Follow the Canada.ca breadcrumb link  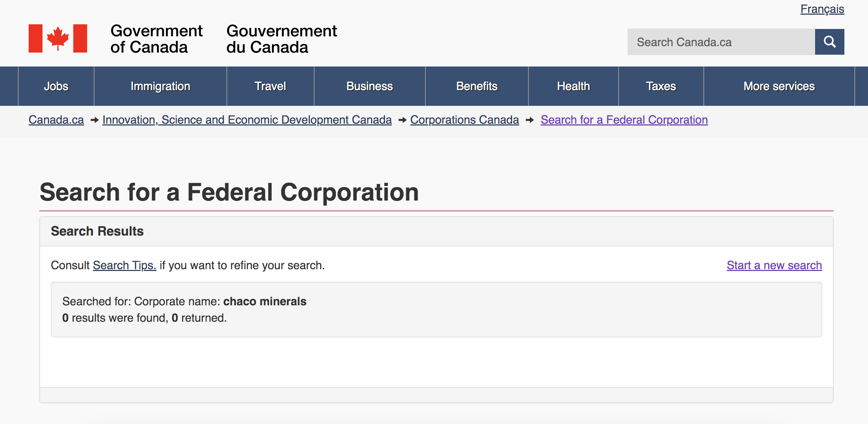[x=56, y=120]
